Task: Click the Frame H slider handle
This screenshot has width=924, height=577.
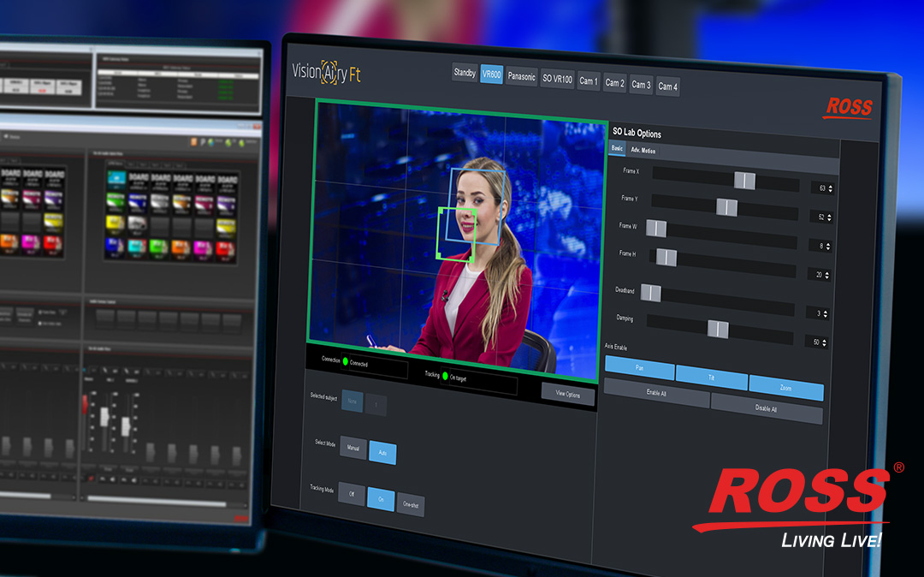Action: 666,258
